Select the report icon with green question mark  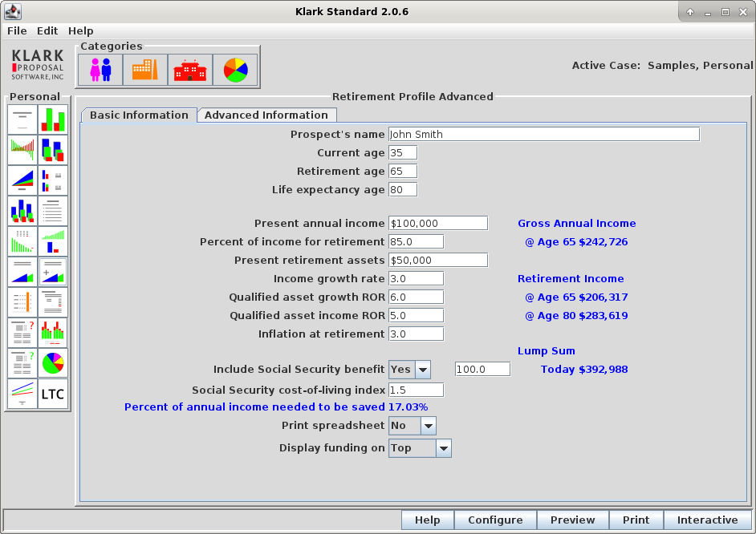point(22,363)
